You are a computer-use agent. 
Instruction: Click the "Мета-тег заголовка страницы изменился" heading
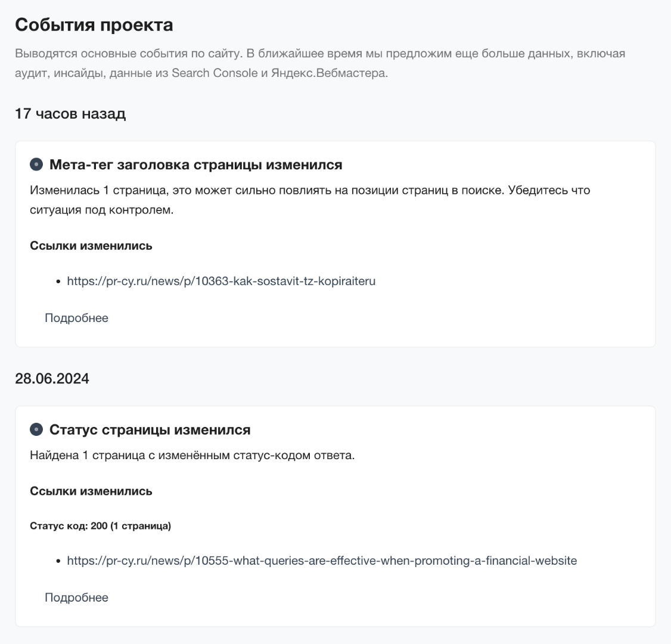point(195,165)
